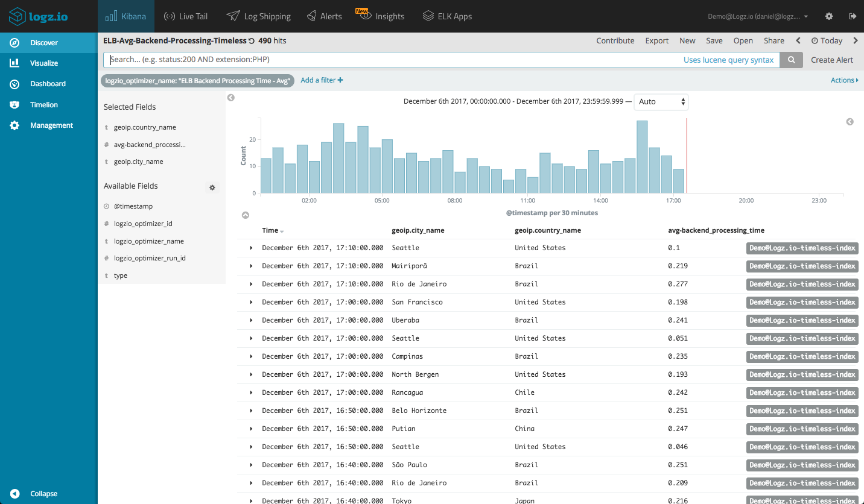The height and width of the screenshot is (504, 864).
Task: Expand the Rancagua log row
Action: pyautogui.click(x=251, y=392)
